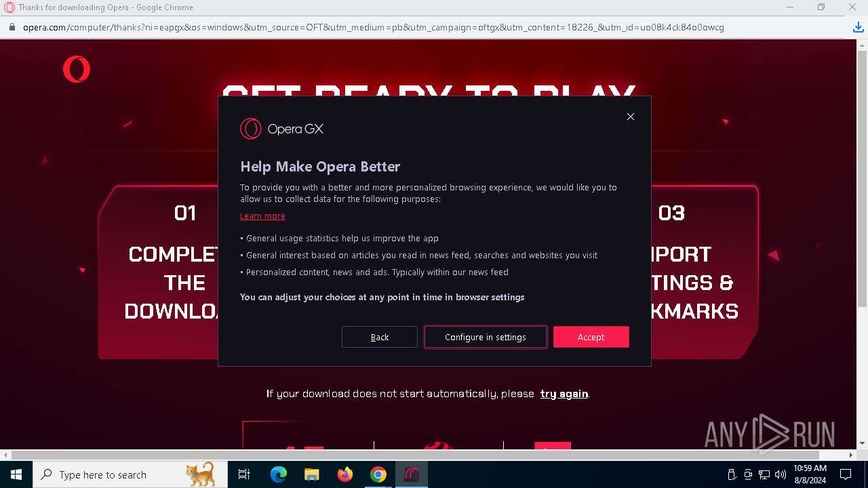Close the Opera GX dialog with X
The image size is (868, 488).
[x=631, y=117]
